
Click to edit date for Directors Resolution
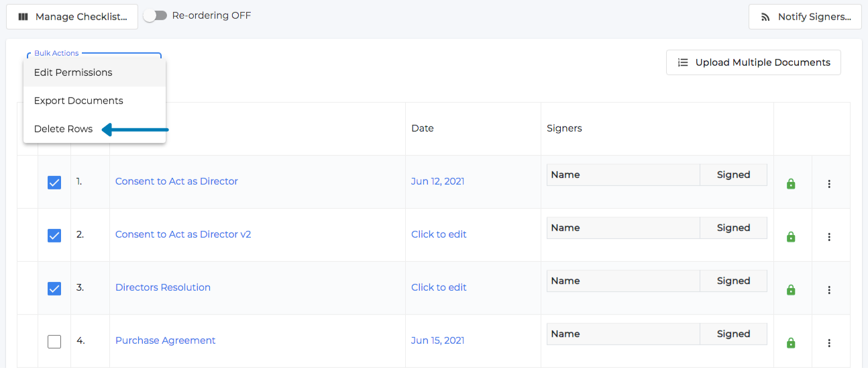439,287
